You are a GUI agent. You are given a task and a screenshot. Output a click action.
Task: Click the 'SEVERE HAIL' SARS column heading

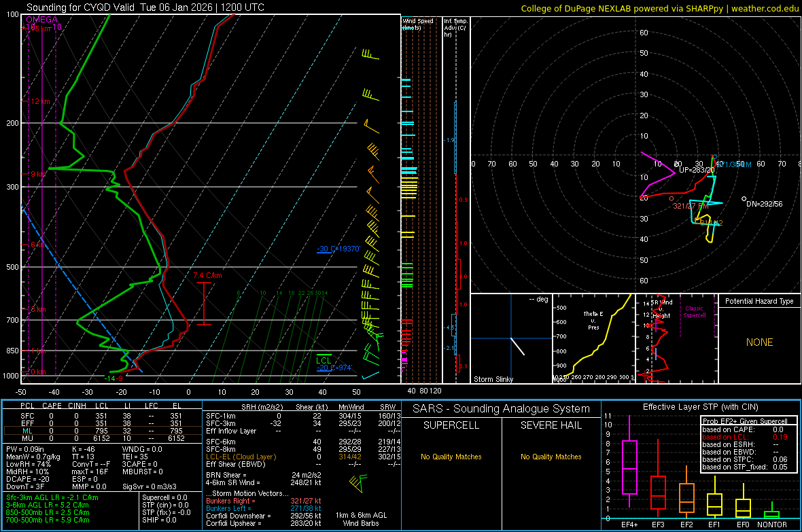pos(551,425)
